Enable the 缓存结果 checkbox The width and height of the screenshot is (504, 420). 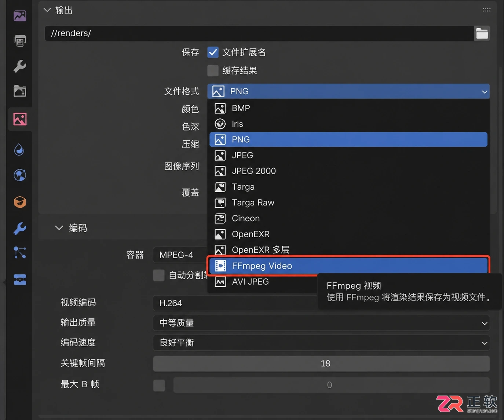[213, 70]
